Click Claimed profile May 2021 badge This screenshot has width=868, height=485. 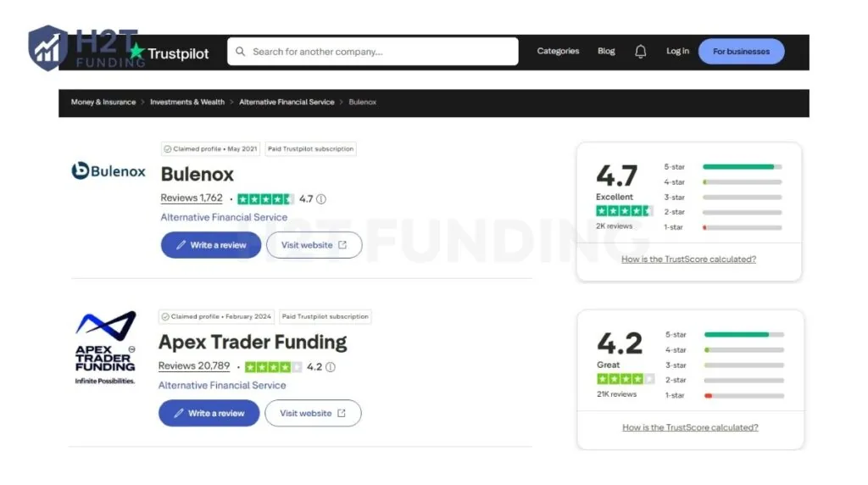[x=210, y=149]
